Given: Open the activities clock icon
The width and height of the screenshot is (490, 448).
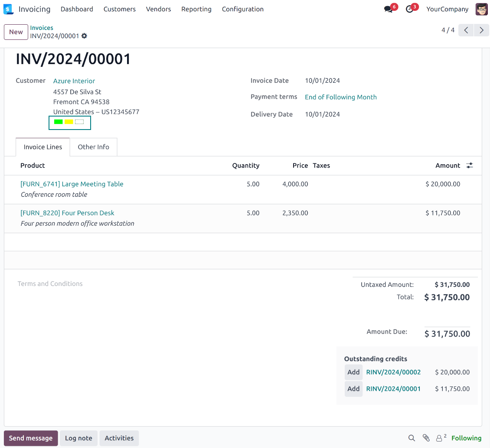Looking at the screenshot, I should tap(409, 9).
